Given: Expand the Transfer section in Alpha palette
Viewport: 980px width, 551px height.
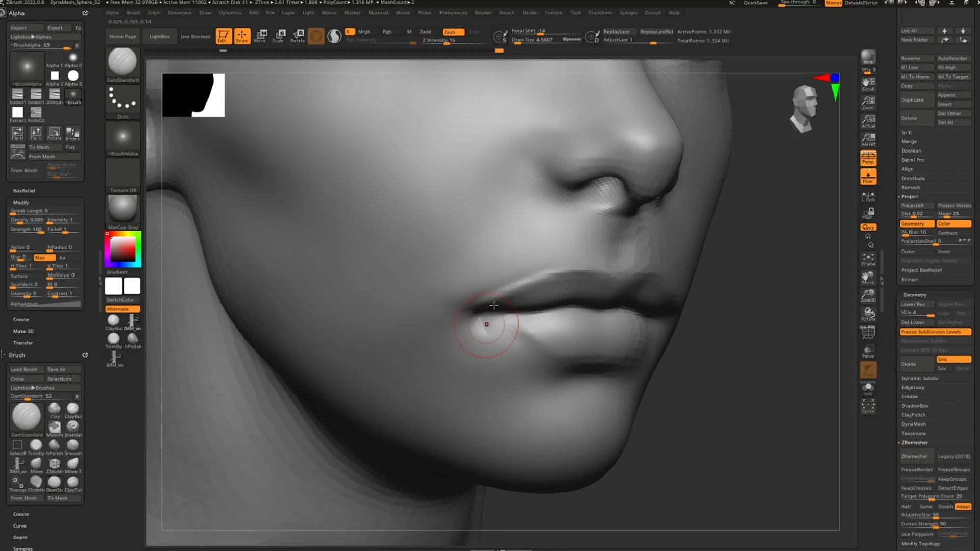Looking at the screenshot, I should pos(23,343).
